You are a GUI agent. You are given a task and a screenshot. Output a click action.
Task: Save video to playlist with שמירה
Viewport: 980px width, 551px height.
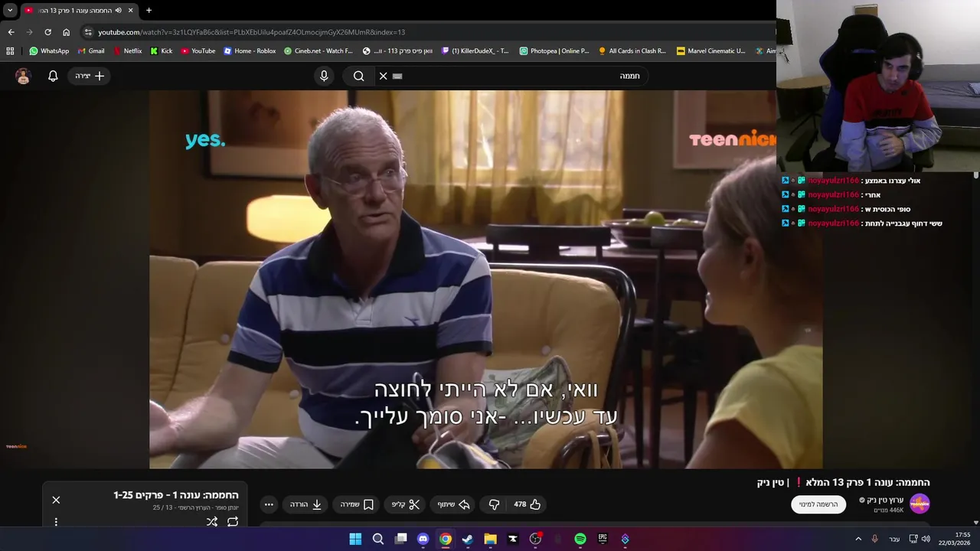point(357,504)
